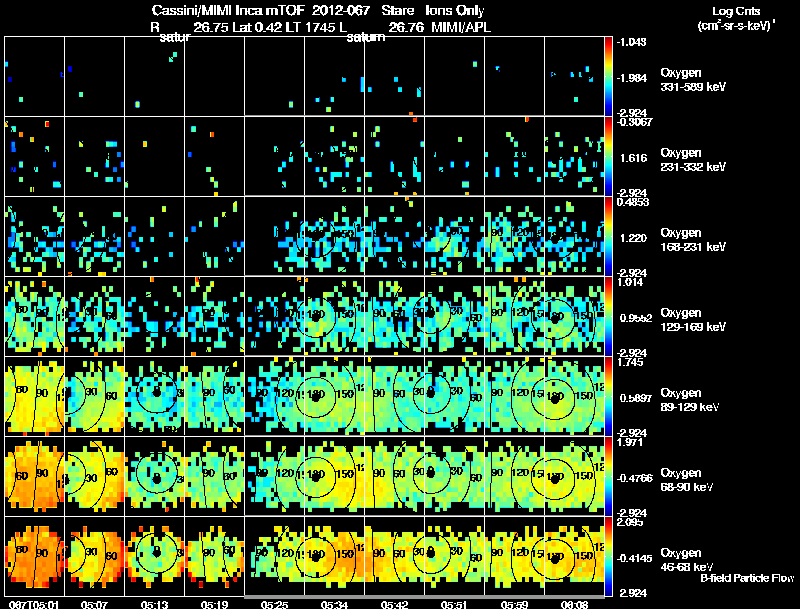This screenshot has width=800, height=609.
Task: Click the 05:07 panel in Oxygen 68-90 keV row
Action: click(x=94, y=476)
